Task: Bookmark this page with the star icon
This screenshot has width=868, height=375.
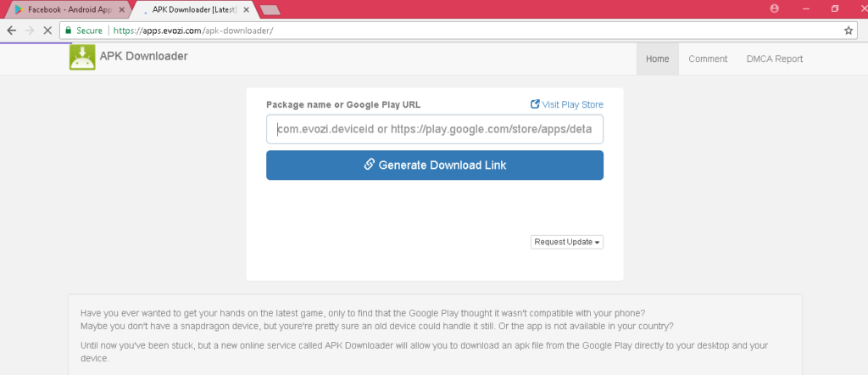Action: click(x=848, y=31)
